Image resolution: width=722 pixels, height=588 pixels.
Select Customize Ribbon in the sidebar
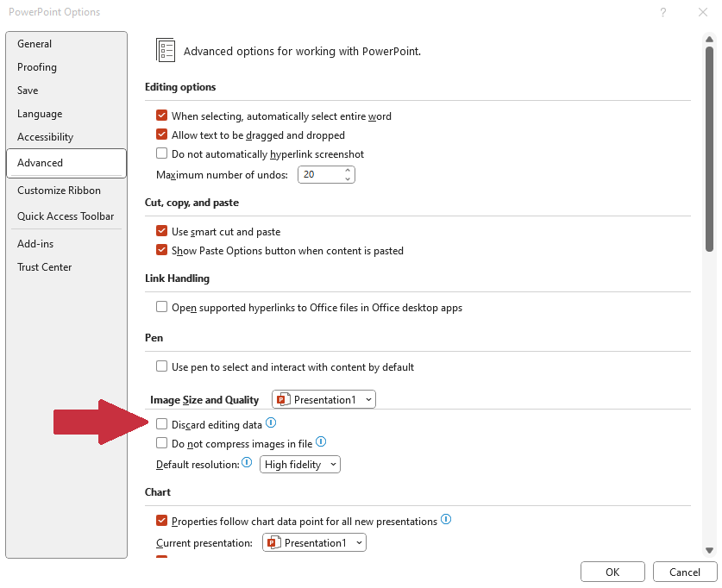coord(59,191)
